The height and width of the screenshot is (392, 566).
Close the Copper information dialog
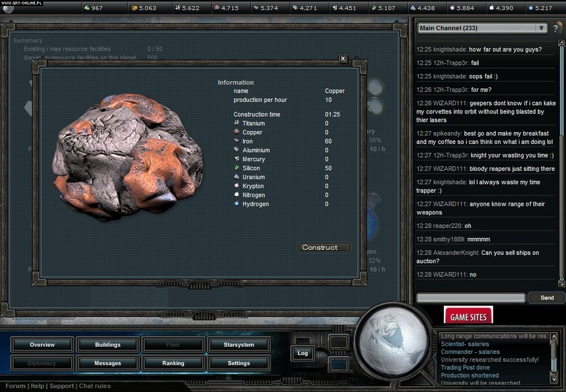(343, 59)
